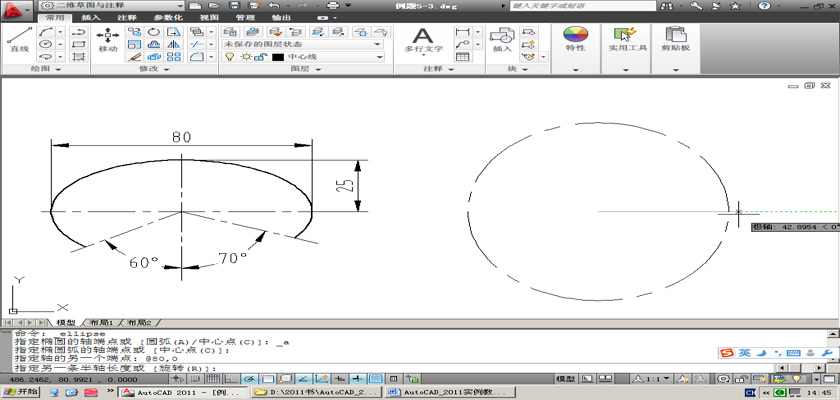Viewport: 840px width, 400px height.
Task: Toggle Lineweight display in the status bar
Action: pos(357,379)
